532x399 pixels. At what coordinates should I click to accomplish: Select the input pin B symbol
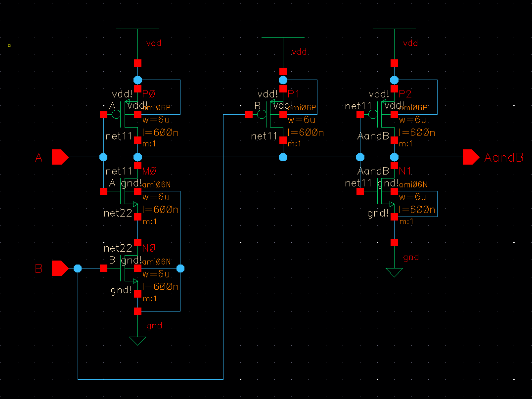pyautogui.click(x=60, y=268)
